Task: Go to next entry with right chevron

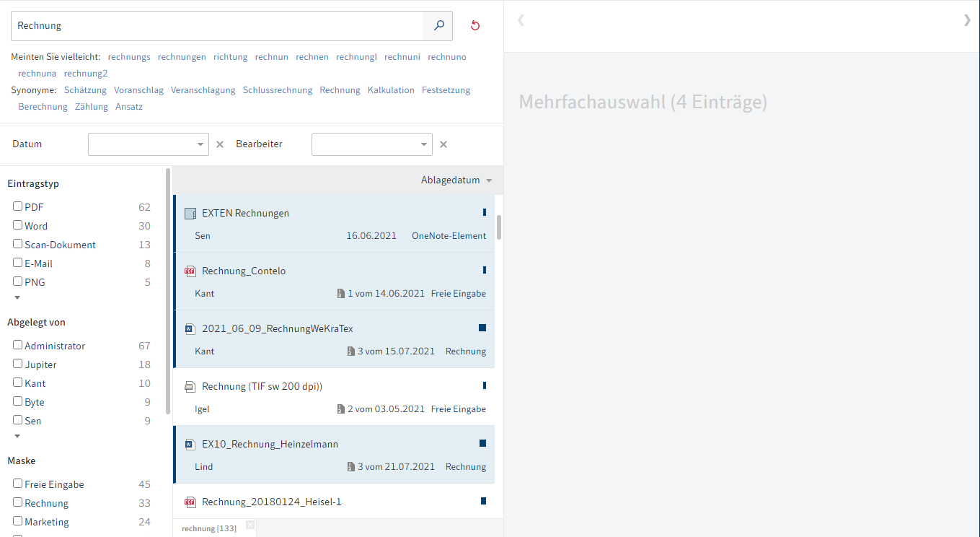Action: coord(967,20)
